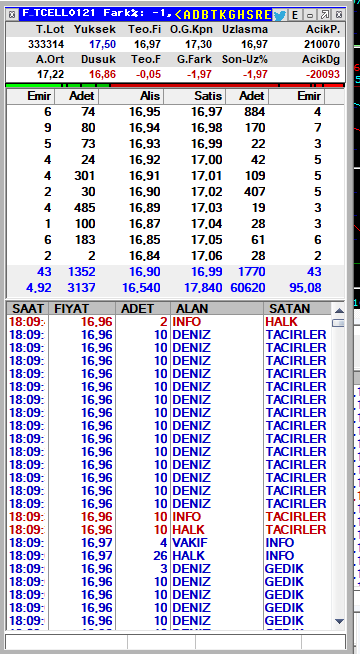
Task: Select best ask price 16,97
Action: pyautogui.click(x=207, y=112)
